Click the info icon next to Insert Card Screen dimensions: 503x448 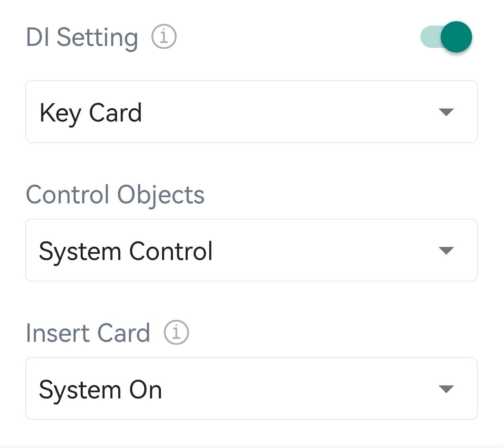pyautogui.click(x=176, y=332)
